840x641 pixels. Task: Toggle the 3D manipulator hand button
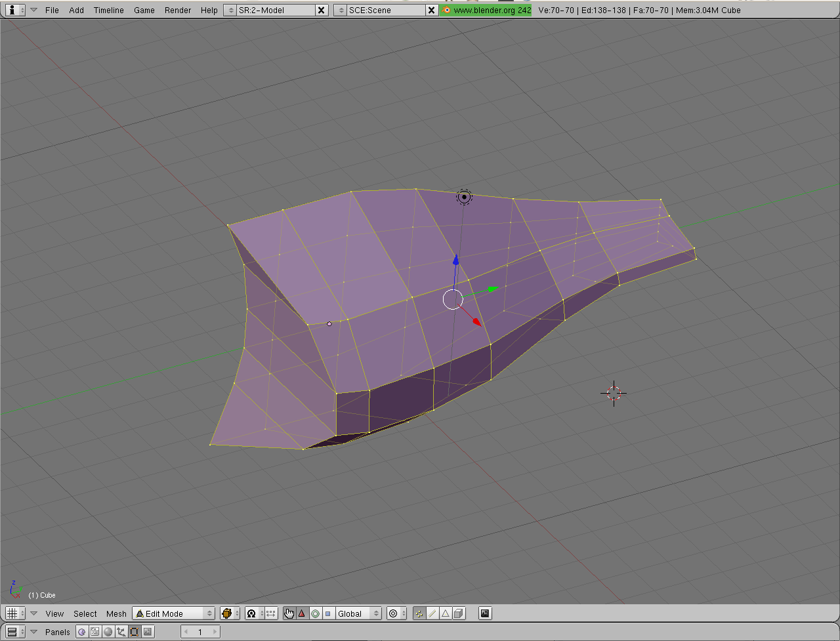[x=289, y=613]
